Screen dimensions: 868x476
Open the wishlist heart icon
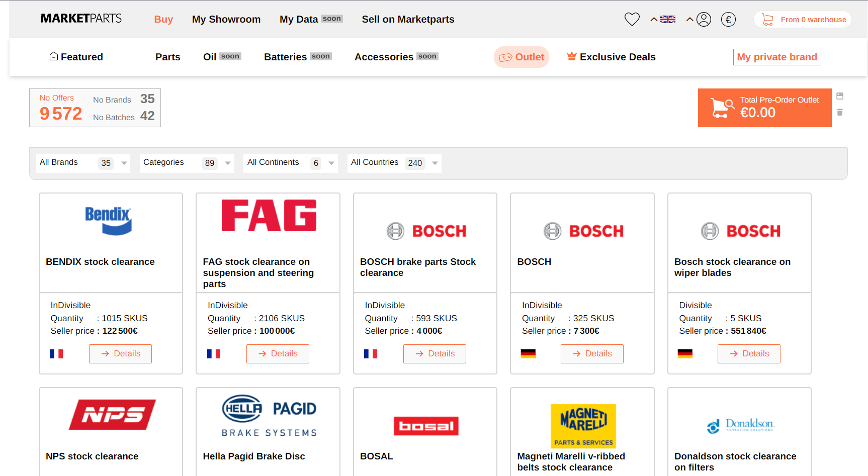[632, 19]
